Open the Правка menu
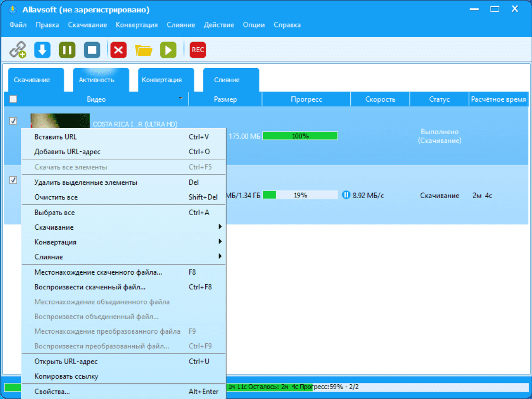Image resolution: width=532 pixels, height=399 pixels. click(47, 25)
